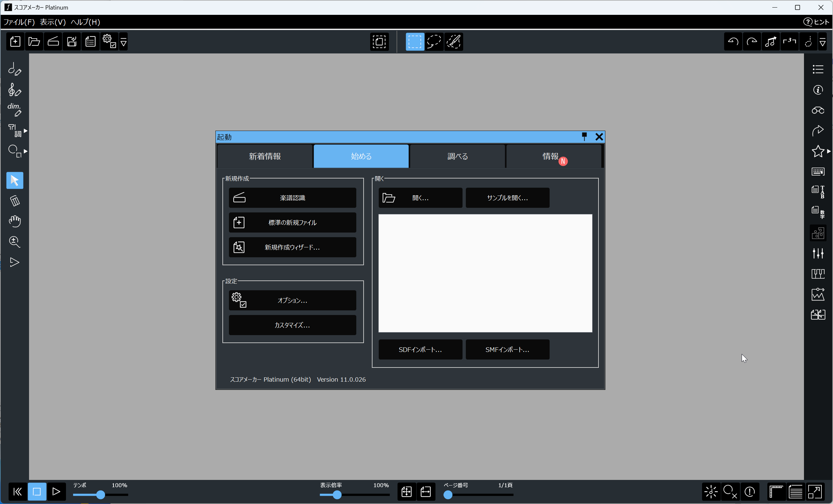Expand the shapes tool flyout arrow
Viewport: 833px width, 504px height.
(26, 151)
